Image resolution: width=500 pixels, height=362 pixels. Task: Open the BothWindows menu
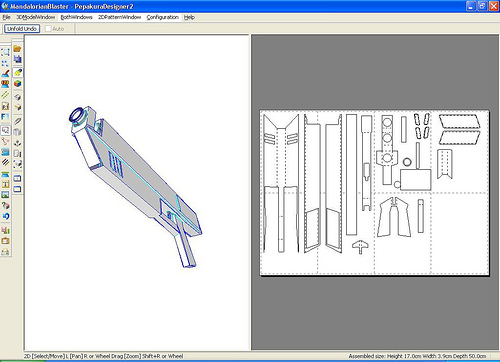[x=76, y=17]
